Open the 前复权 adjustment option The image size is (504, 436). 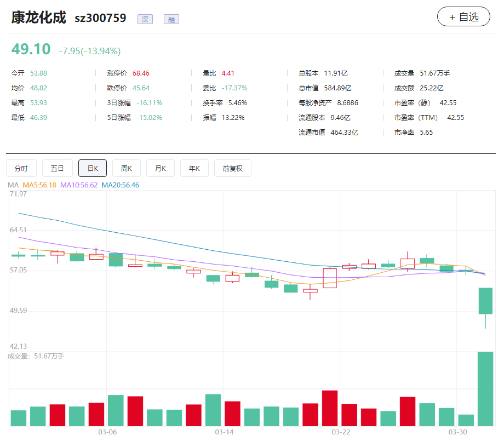tap(233, 168)
